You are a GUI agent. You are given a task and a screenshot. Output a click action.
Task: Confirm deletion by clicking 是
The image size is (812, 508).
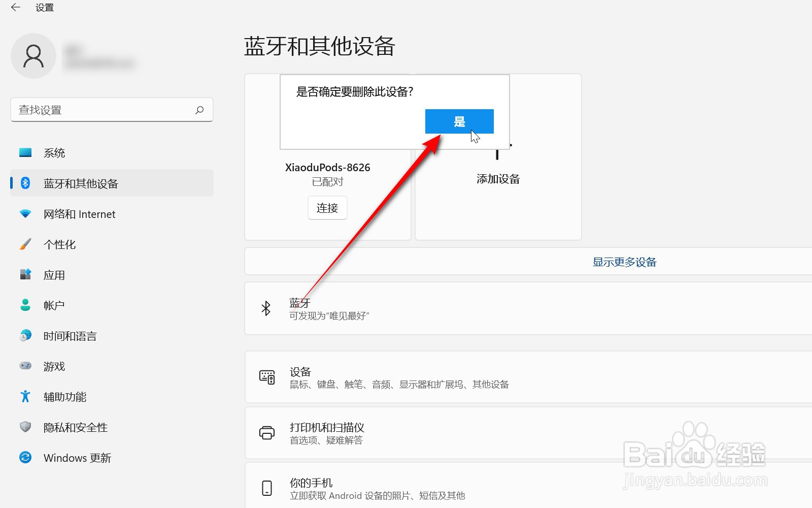(459, 121)
